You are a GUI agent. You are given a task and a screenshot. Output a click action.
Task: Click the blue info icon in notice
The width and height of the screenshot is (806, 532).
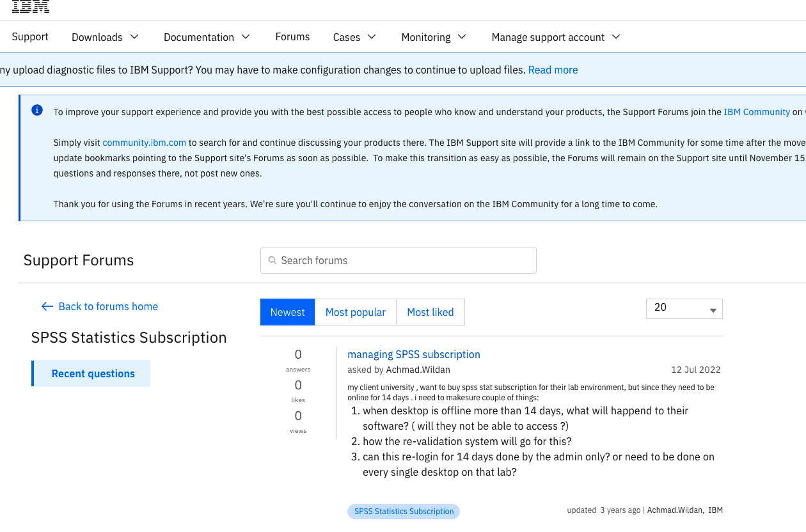pyautogui.click(x=37, y=111)
